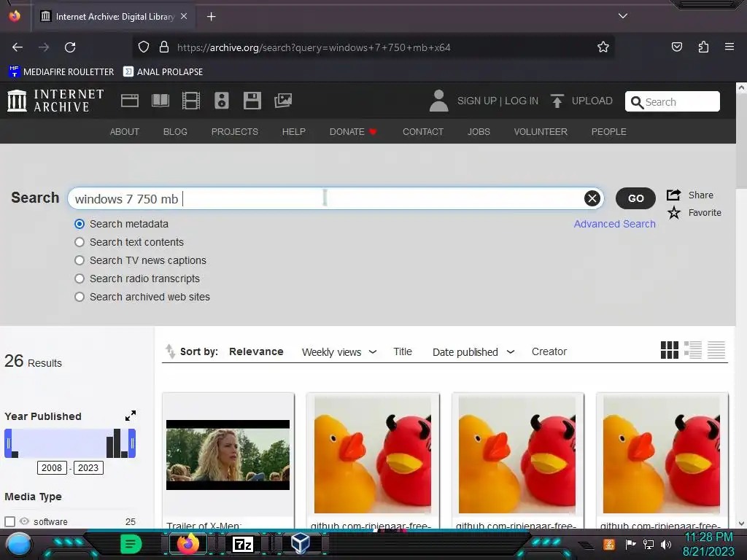747x560 pixels.
Task: Open the Video film-strip icon
Action: point(191,101)
